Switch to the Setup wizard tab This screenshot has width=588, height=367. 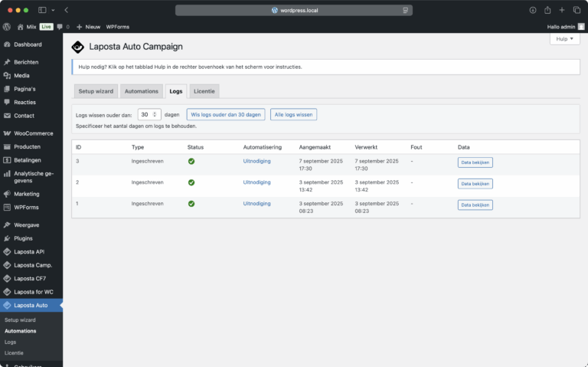pos(95,91)
